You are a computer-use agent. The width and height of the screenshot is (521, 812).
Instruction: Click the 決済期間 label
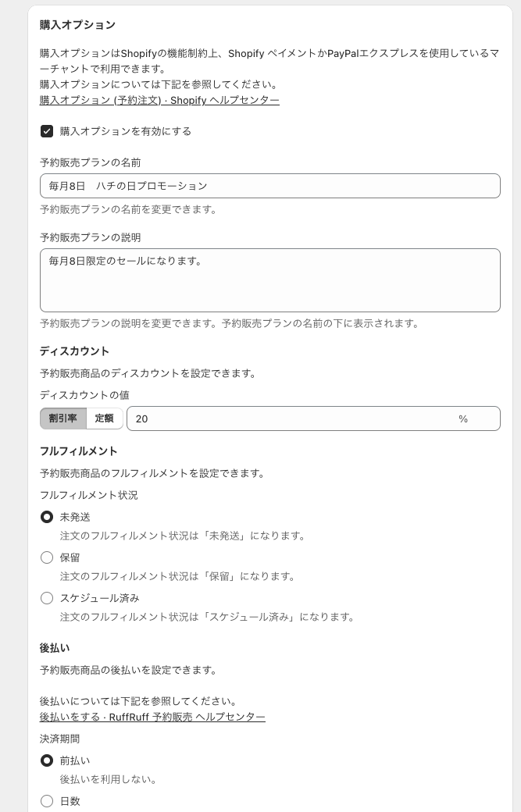pyautogui.click(x=59, y=739)
